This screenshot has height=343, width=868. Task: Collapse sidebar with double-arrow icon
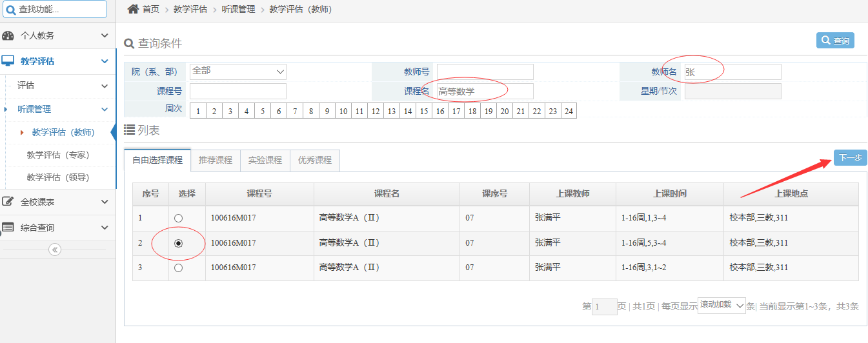[x=55, y=250]
